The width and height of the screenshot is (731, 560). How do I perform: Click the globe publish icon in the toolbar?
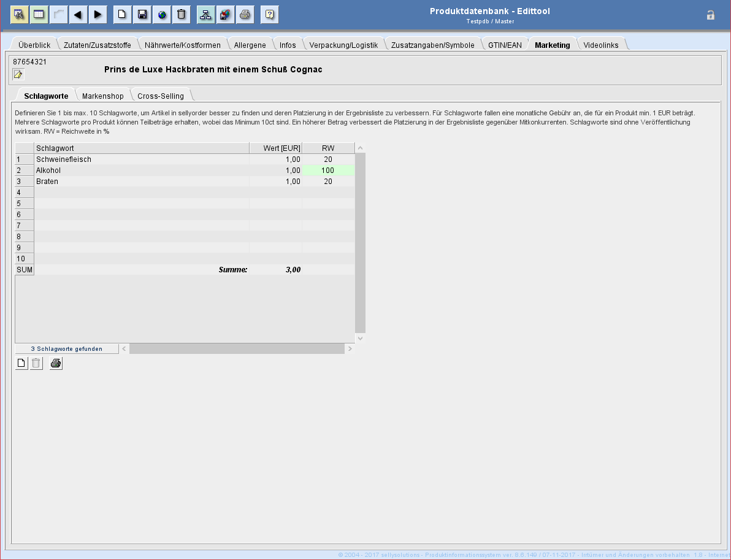pyautogui.click(x=161, y=15)
